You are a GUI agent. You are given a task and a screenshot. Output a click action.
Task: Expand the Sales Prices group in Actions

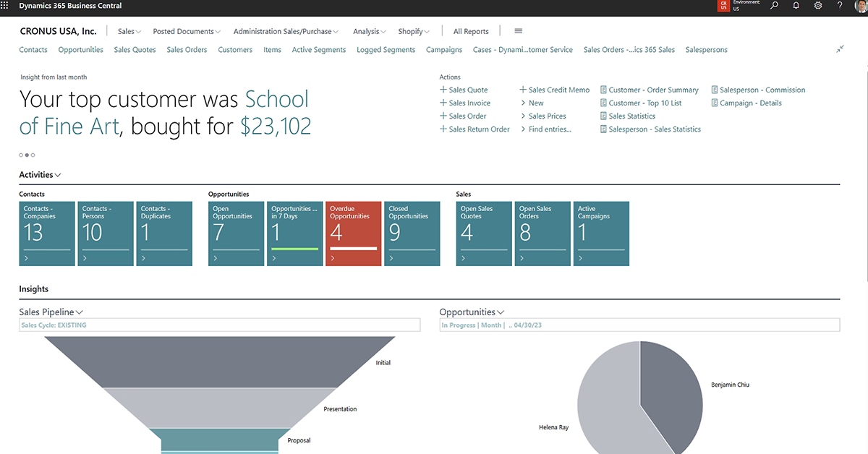542,116
